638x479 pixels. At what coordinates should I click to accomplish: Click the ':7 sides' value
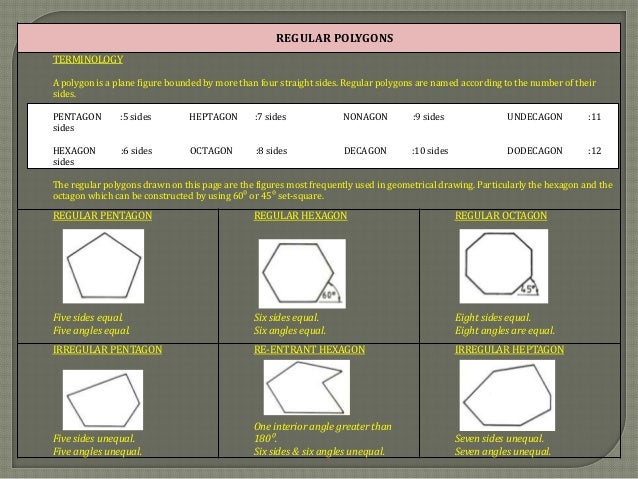point(271,117)
